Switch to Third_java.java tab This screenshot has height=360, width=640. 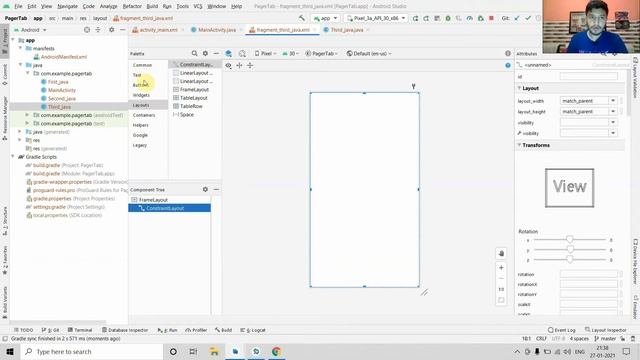click(x=347, y=30)
